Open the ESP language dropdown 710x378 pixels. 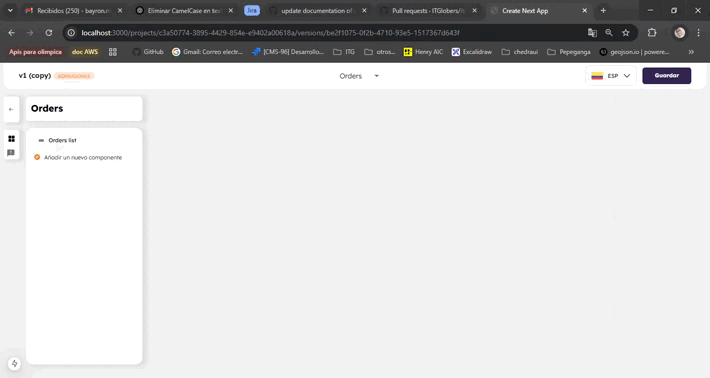611,76
